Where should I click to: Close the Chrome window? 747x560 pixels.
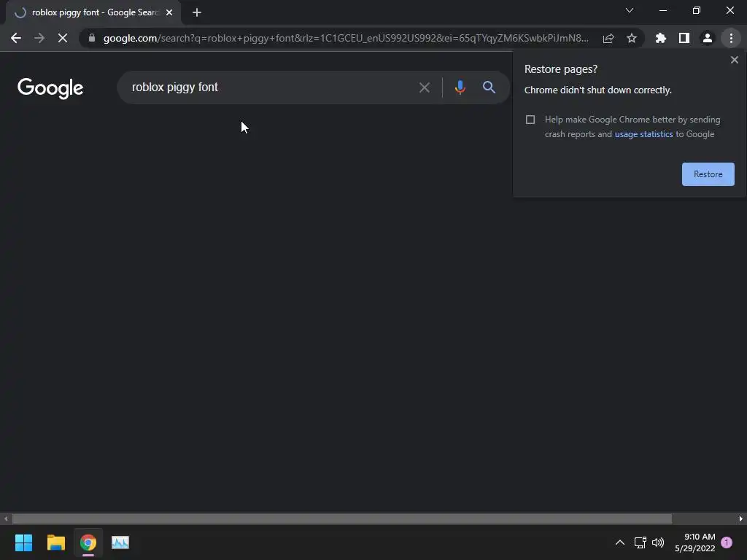point(729,10)
